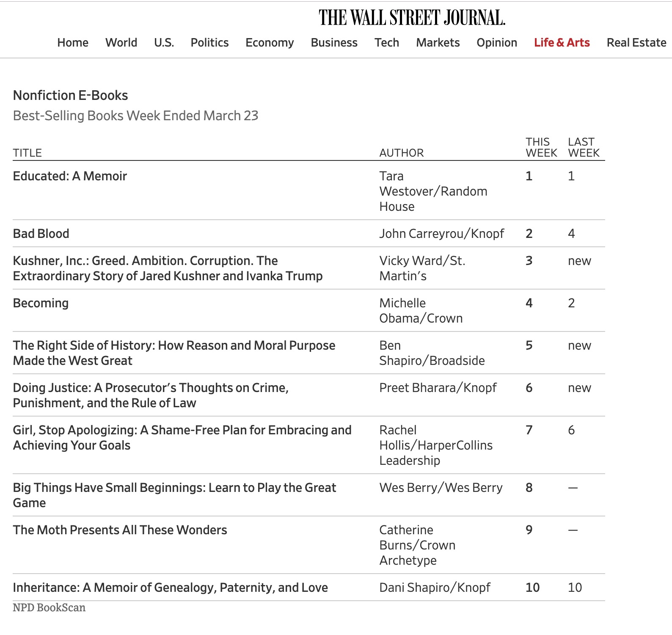Open the Home navigation item
The height and width of the screenshot is (635, 672).
tap(73, 43)
